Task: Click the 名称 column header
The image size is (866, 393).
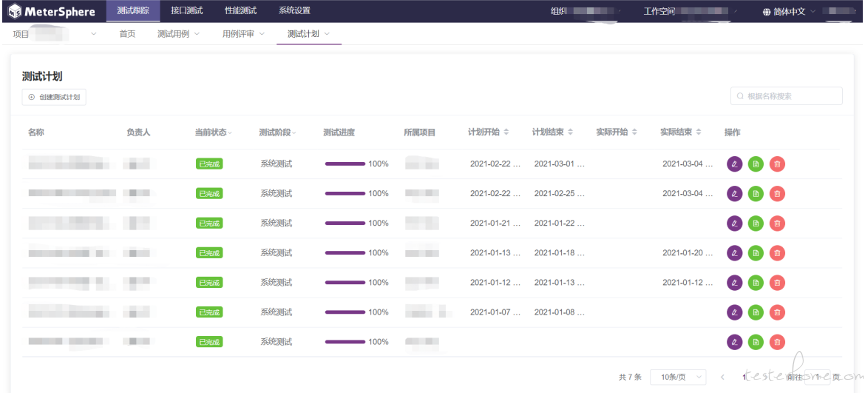Action: [x=36, y=132]
